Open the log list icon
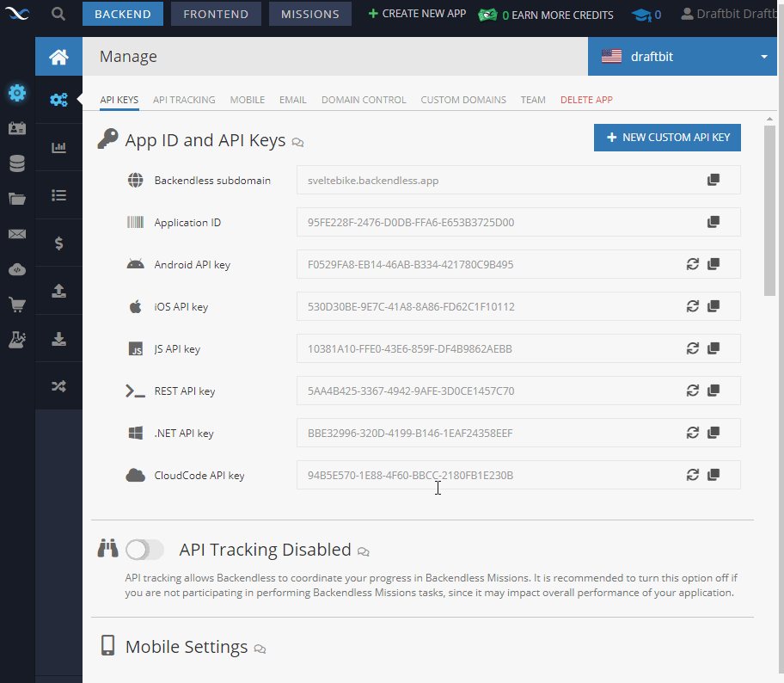This screenshot has width=784, height=683. (x=58, y=195)
